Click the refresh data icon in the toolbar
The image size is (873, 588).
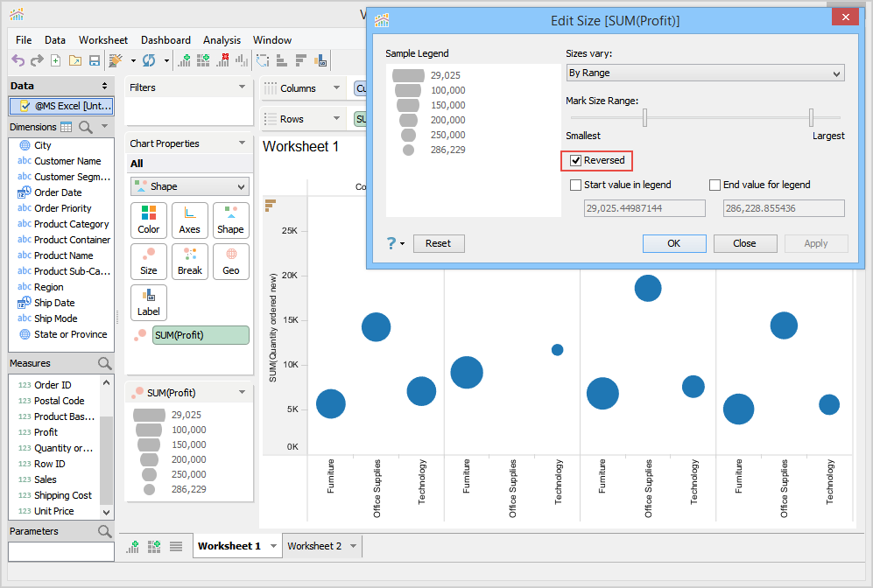149,60
